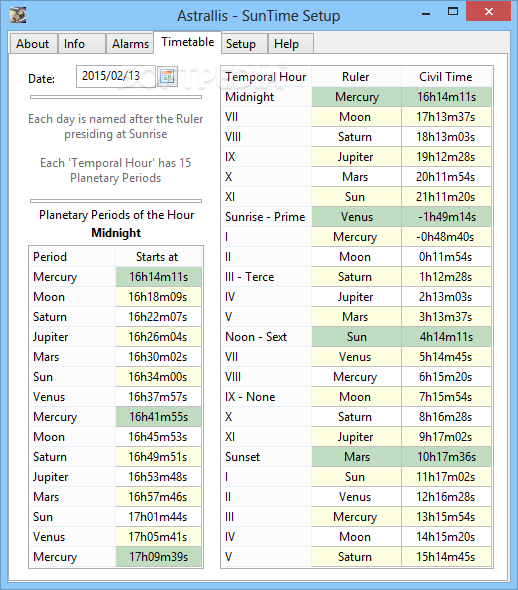The width and height of the screenshot is (518, 590).
Task: Select civil time 19h12m28s
Action: tap(447, 157)
